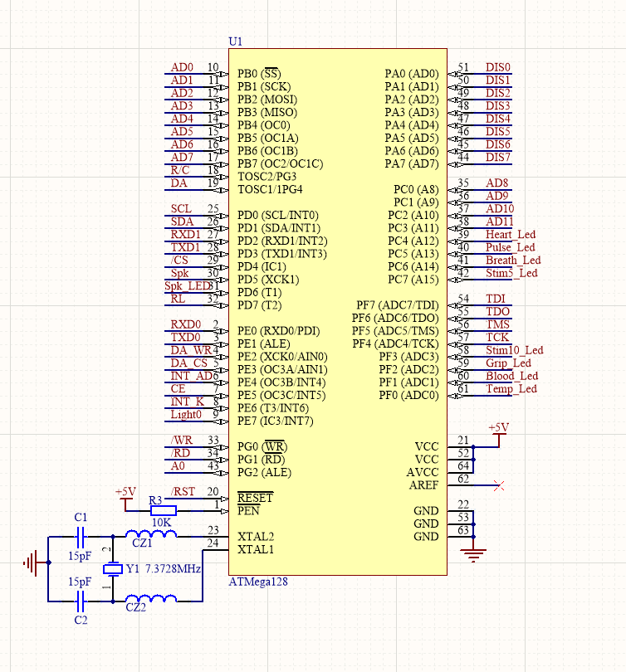This screenshot has height=672, width=626.
Task: Select the PG2 (ALE) pin name
Action: (264, 473)
